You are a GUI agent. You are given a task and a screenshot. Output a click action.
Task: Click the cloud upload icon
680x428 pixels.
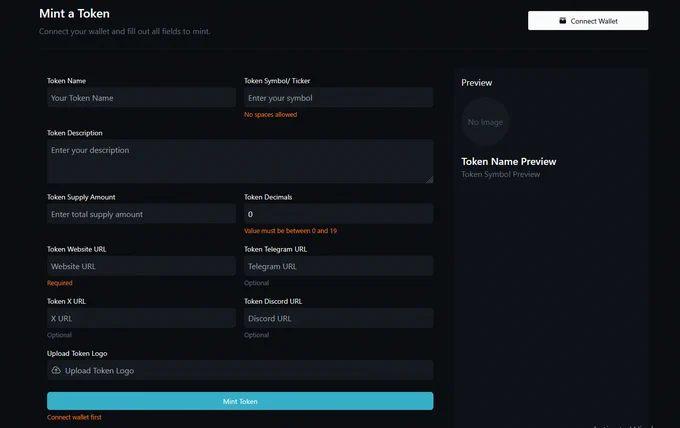coord(56,370)
